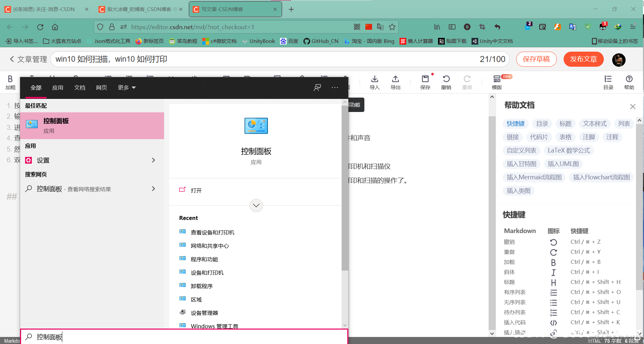Open the 模板 (Templates) panel icon
This screenshot has height=344, width=644.
click(497, 80)
